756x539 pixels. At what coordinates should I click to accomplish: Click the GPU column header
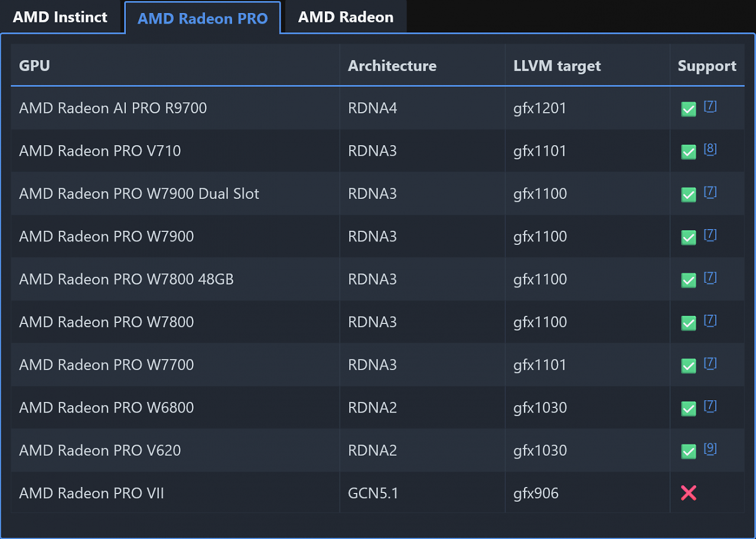pos(34,66)
